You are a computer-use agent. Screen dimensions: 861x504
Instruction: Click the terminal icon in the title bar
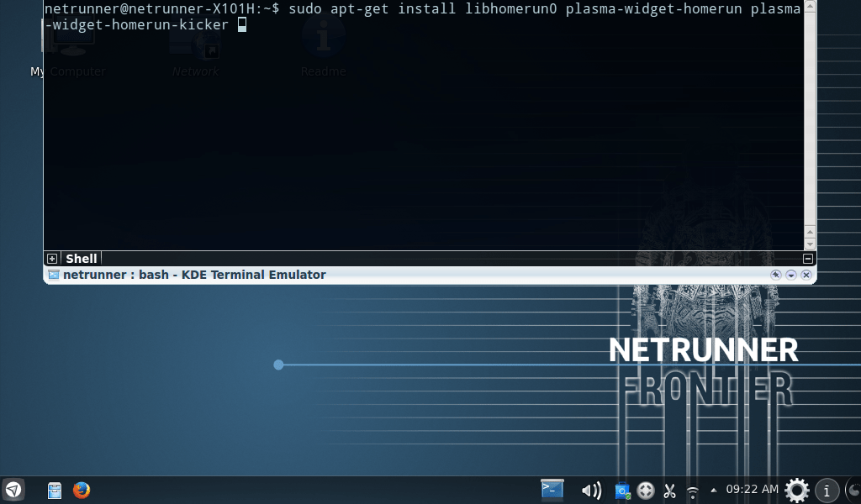point(53,275)
